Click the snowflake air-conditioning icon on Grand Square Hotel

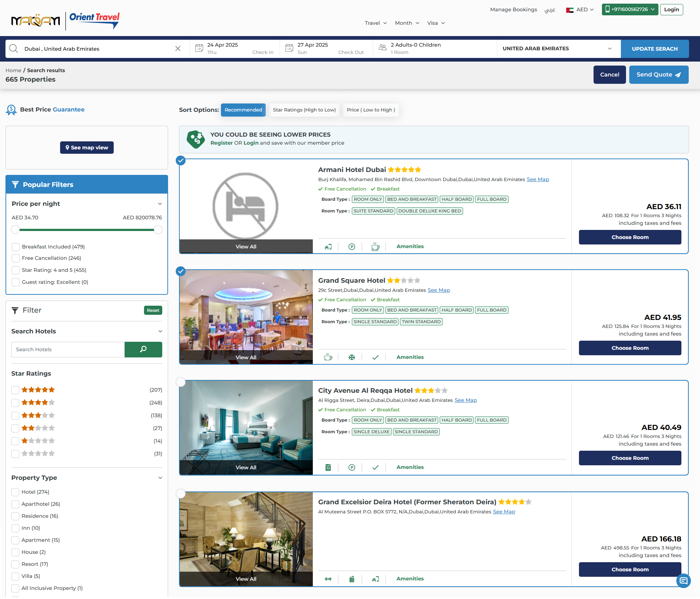pyautogui.click(x=351, y=357)
